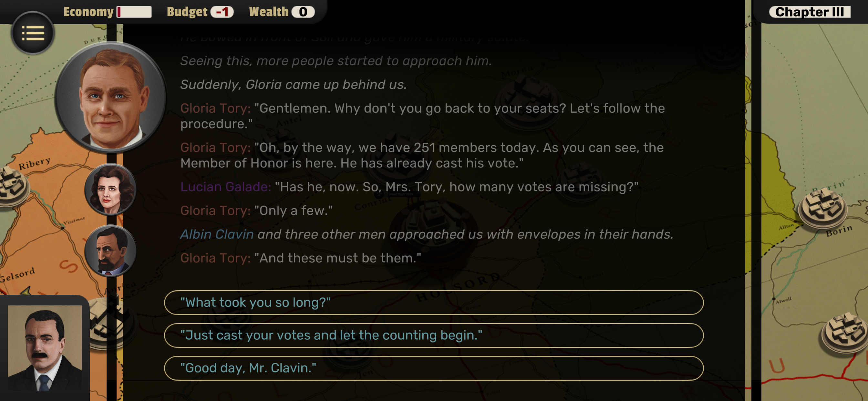Open the Chapter III label
The width and height of the screenshot is (868, 401).
[809, 12]
